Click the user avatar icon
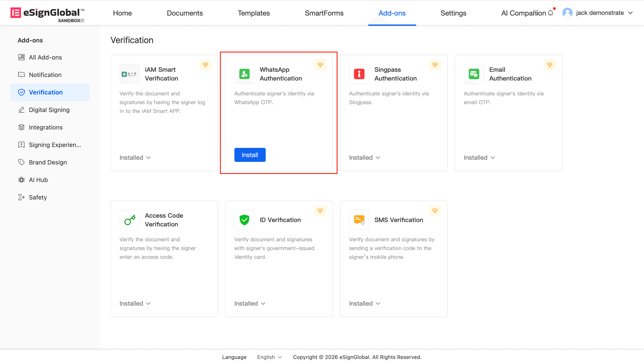The image size is (644, 364). [x=567, y=13]
